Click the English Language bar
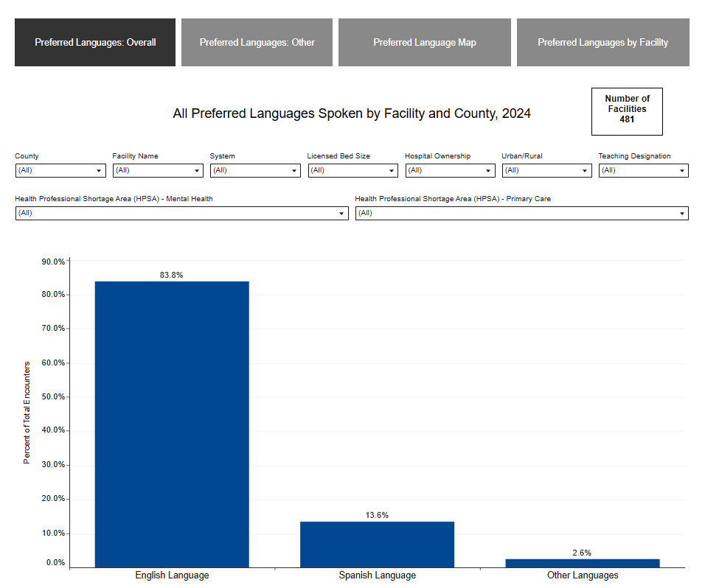This screenshot has width=705, height=588. [x=172, y=420]
